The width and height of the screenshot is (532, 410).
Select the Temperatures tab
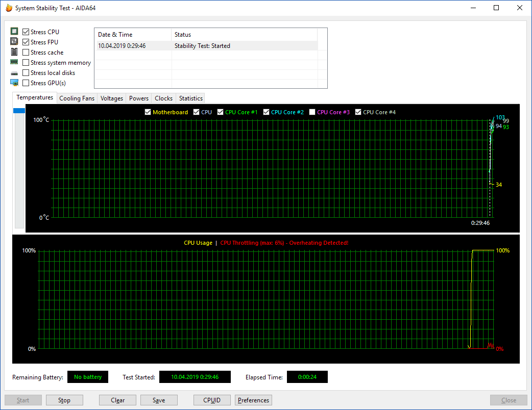tap(35, 97)
